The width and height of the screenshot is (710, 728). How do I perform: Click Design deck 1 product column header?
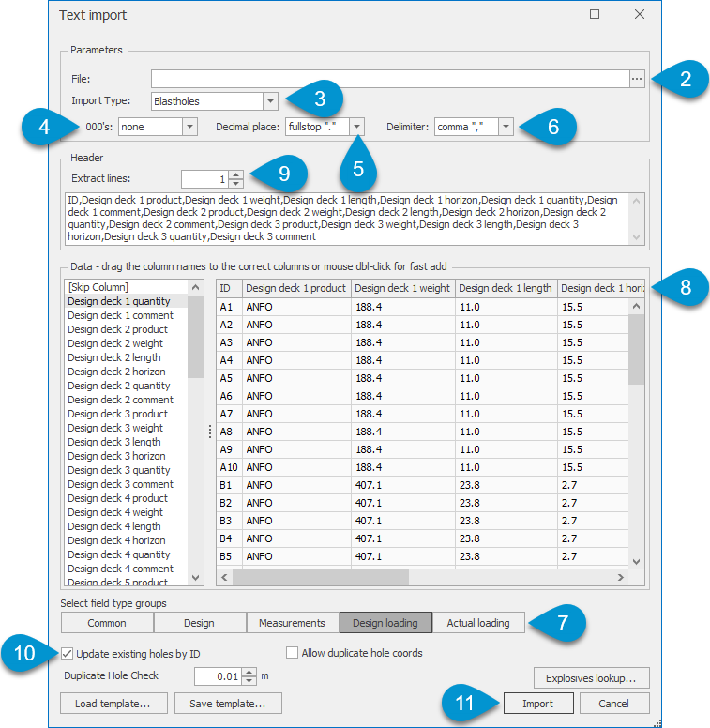(296, 288)
